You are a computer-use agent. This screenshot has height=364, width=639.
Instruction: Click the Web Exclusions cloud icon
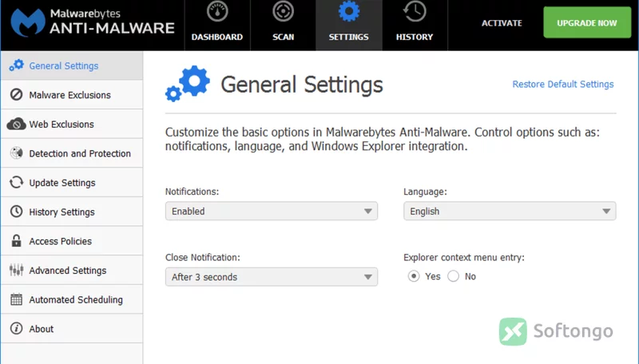point(16,124)
